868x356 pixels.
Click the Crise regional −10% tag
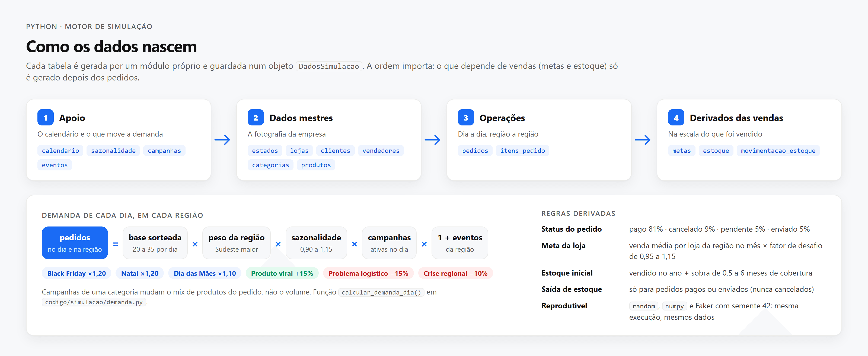(455, 273)
